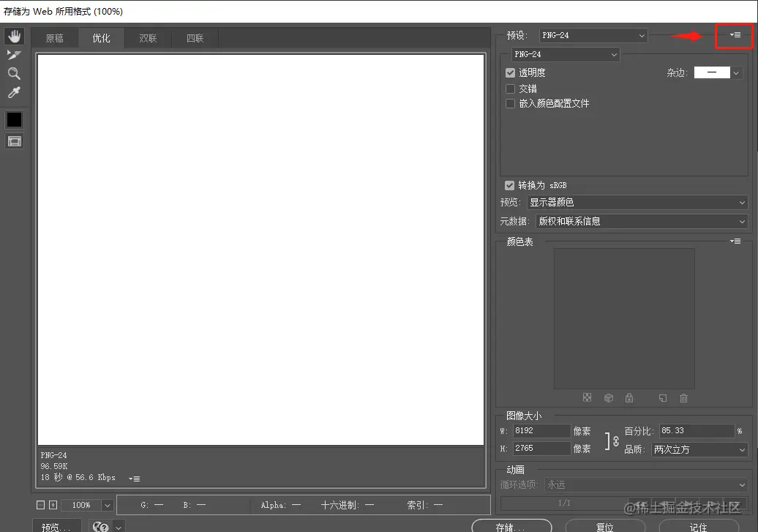Select the Slice Select tool
Screen dimensions: 758x532
(15, 54)
